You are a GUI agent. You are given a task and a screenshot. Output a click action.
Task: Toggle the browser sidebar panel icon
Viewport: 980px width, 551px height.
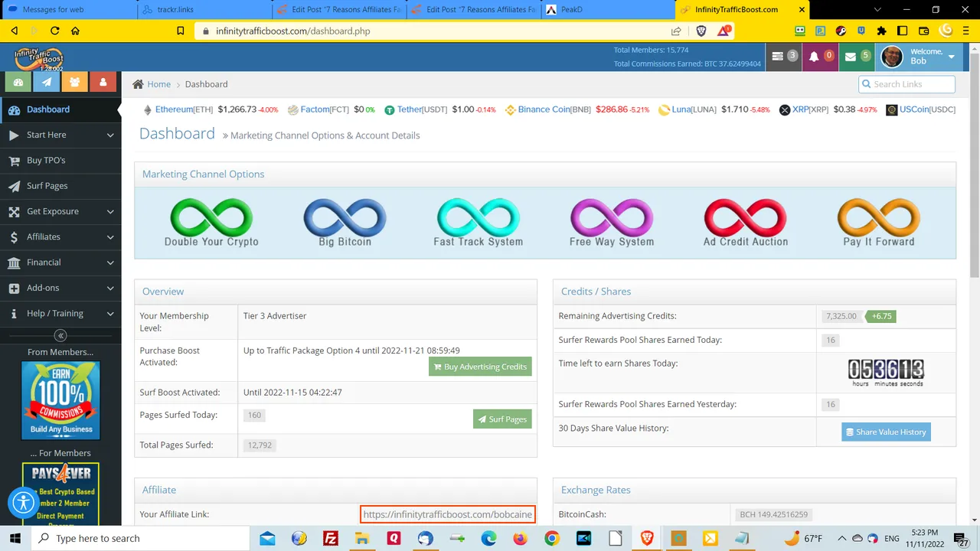(x=903, y=31)
